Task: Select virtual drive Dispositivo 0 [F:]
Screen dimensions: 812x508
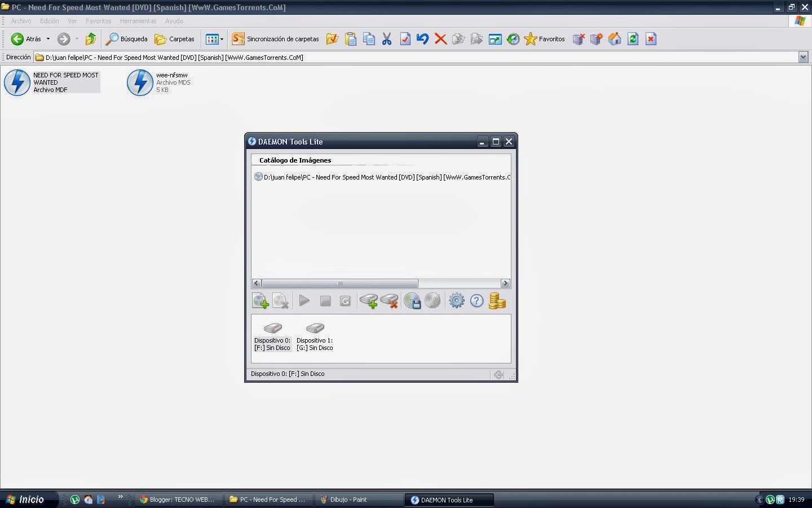Action: pos(272,336)
